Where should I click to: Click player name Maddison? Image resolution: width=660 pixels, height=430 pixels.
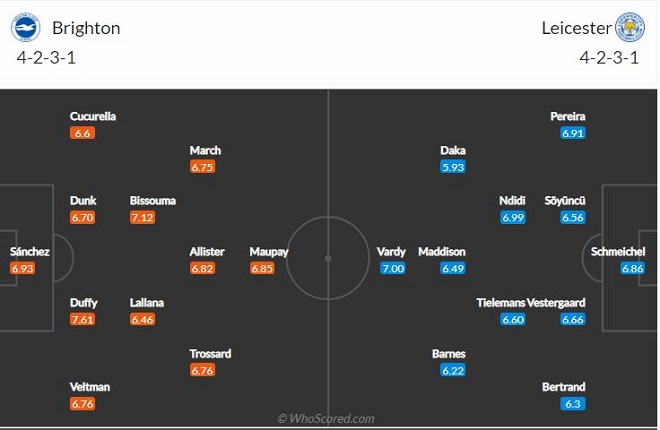point(442,252)
